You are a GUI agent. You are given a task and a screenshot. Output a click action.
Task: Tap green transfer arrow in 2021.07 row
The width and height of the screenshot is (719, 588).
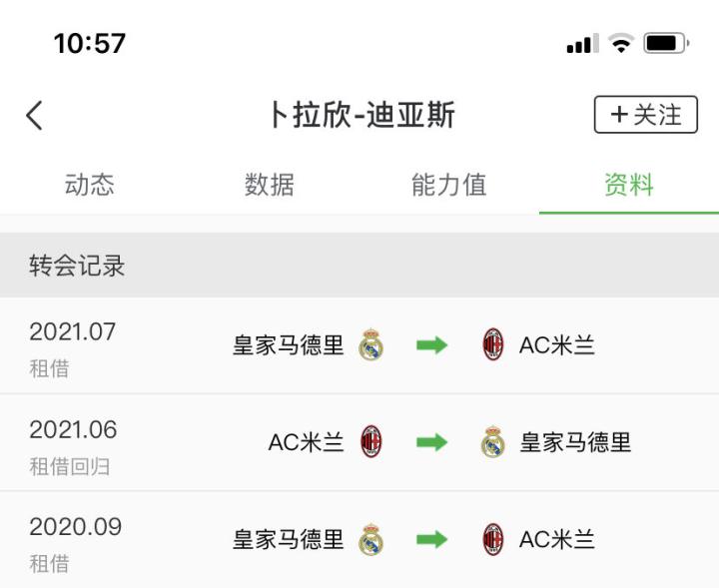click(x=432, y=345)
